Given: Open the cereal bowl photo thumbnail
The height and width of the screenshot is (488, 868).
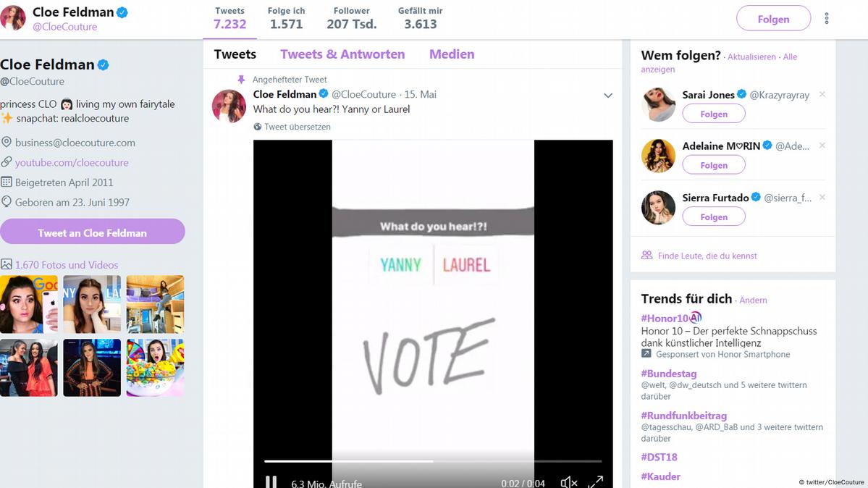Looking at the screenshot, I should [155, 368].
